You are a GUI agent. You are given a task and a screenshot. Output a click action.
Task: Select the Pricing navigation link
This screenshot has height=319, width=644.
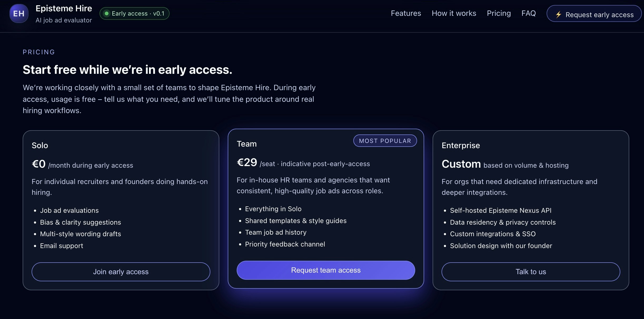[499, 13]
